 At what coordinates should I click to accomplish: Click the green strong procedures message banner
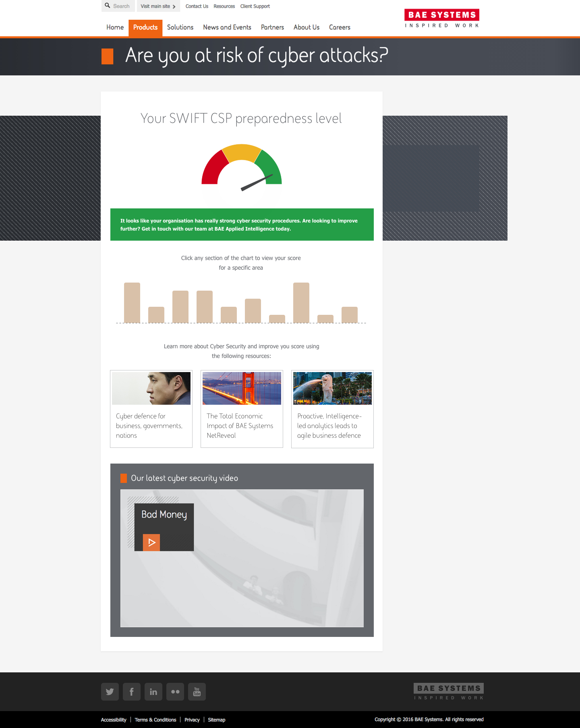(x=242, y=225)
